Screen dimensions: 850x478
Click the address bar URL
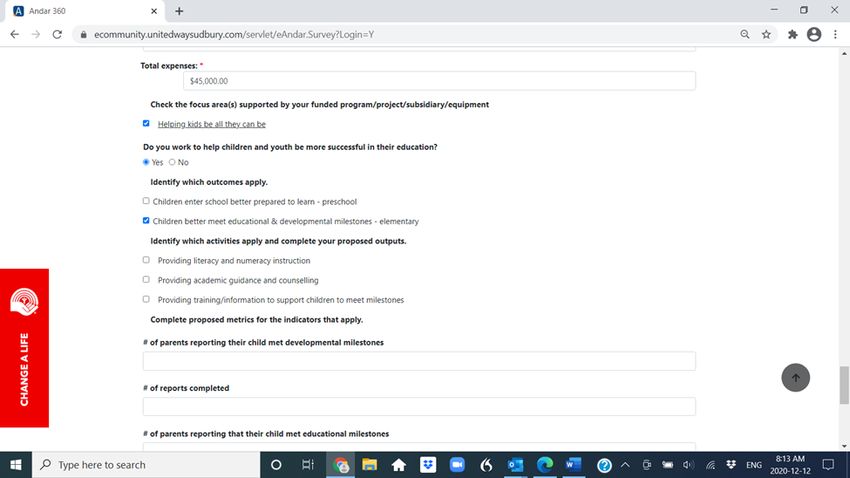(x=234, y=34)
